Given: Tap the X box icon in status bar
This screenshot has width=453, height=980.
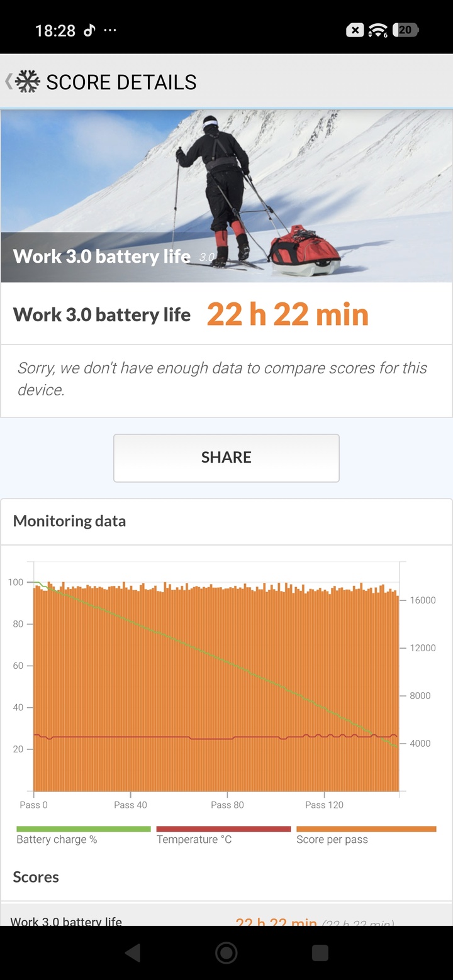Looking at the screenshot, I should [355, 30].
